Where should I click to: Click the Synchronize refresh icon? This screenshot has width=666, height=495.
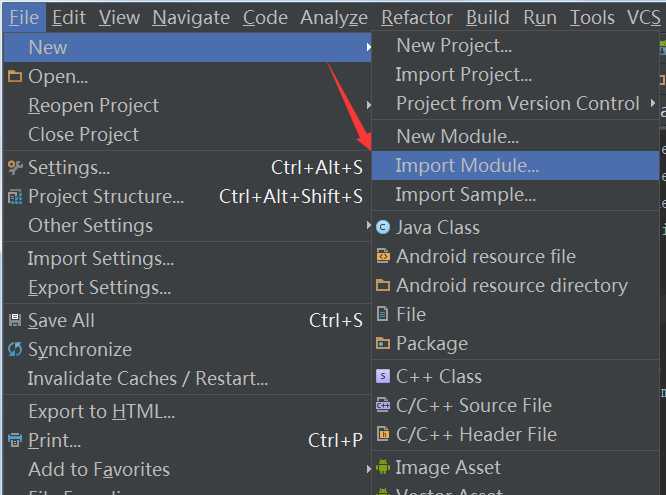click(x=14, y=350)
